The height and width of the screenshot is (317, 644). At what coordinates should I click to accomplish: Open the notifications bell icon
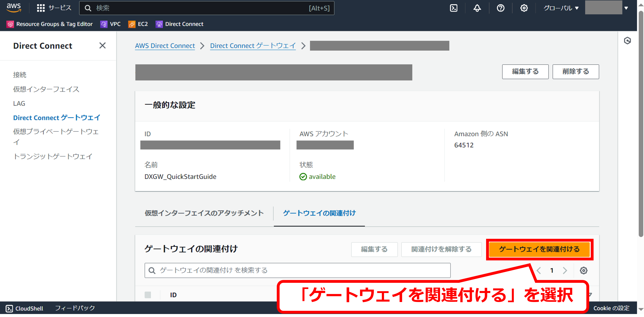(x=477, y=8)
